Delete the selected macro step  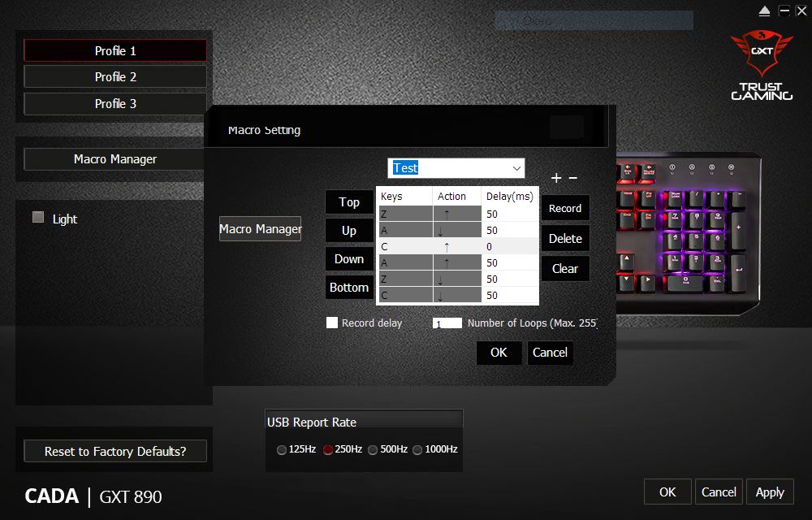point(565,239)
